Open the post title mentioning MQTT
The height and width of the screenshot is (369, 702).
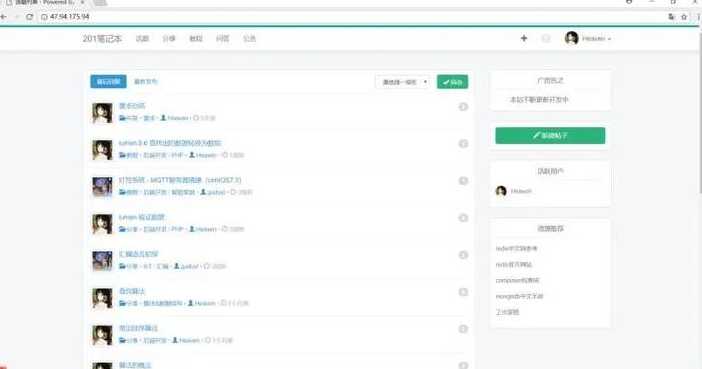click(x=180, y=180)
